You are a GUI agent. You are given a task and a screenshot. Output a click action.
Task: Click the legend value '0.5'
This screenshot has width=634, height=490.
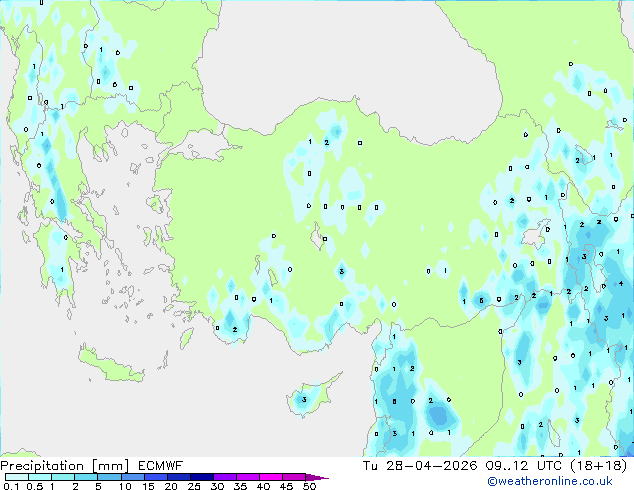point(34,486)
